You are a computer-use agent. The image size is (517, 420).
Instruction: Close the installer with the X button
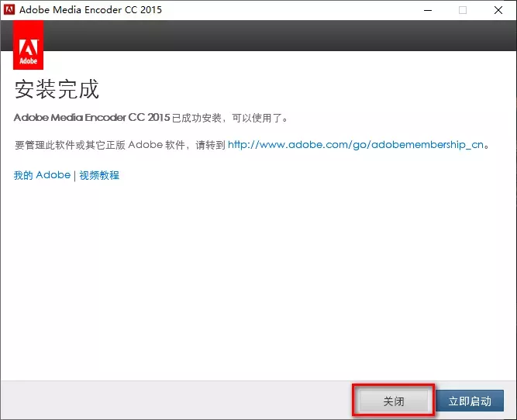pos(498,11)
